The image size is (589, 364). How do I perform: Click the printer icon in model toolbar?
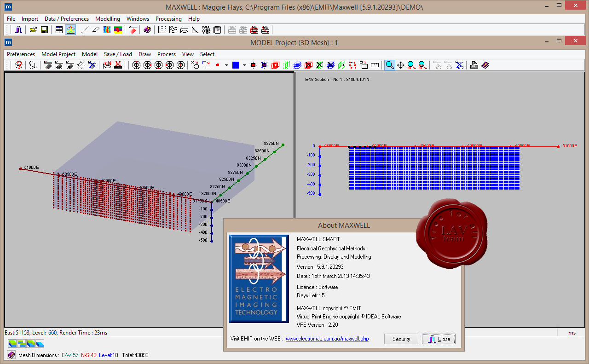click(x=474, y=65)
